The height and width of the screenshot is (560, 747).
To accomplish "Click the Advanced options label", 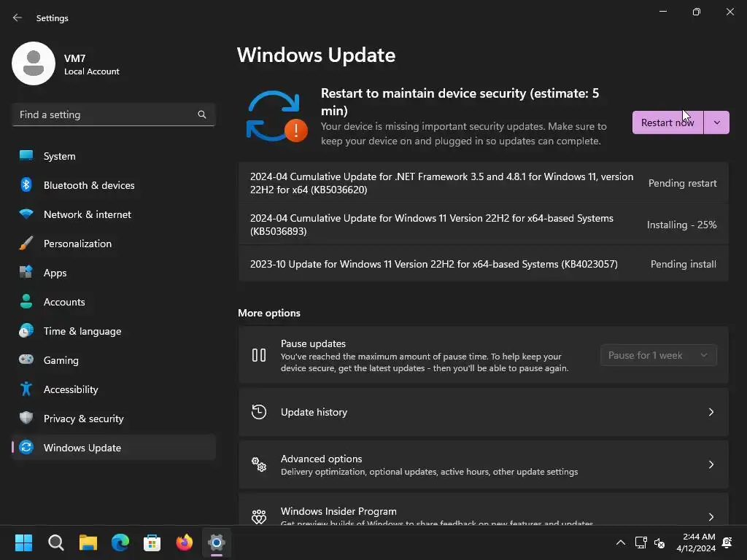I will tap(321, 459).
